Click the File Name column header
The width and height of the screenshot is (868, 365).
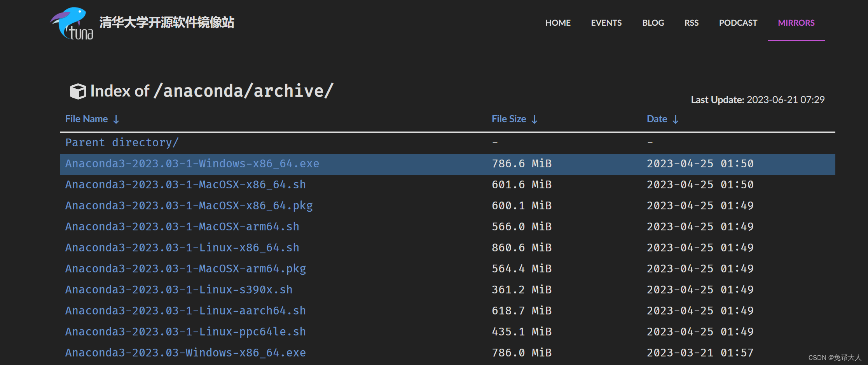[x=86, y=119]
